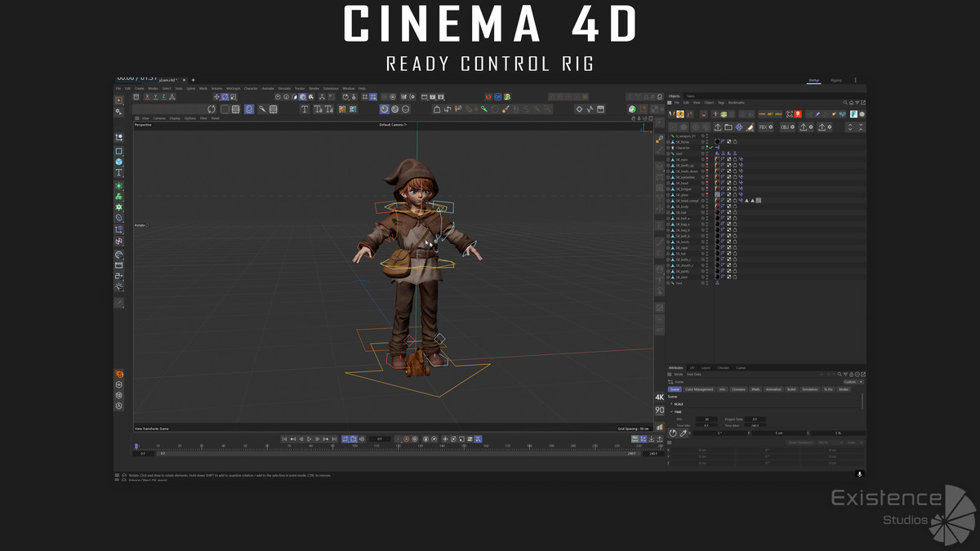Image resolution: width=980 pixels, height=551 pixels.
Task: Click material tag swatch of SK_horse
Action: pyautogui.click(x=717, y=142)
